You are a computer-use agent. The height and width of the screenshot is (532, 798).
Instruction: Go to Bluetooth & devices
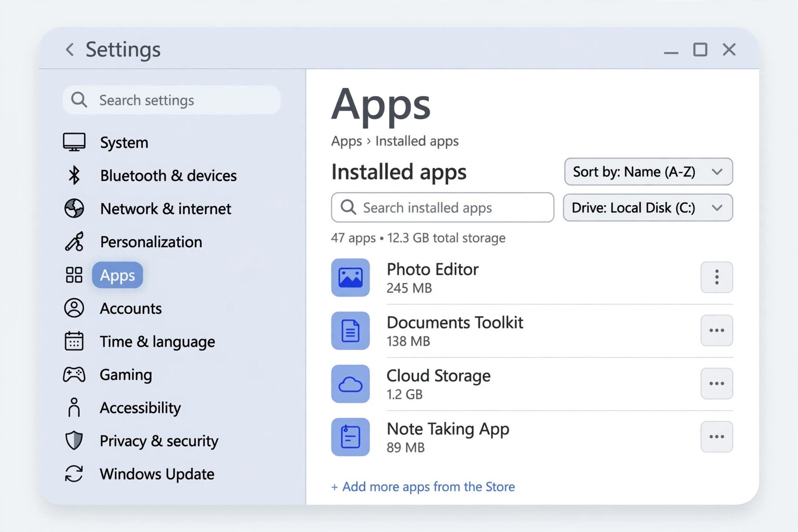[x=169, y=176]
